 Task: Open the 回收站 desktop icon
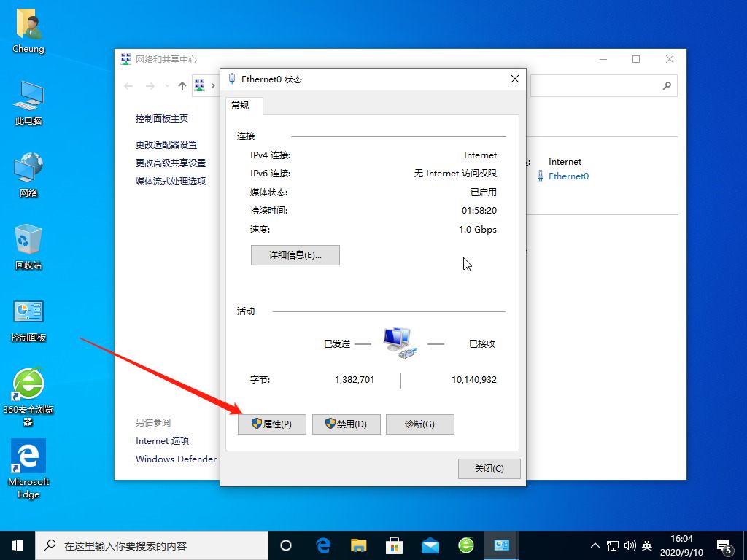tap(28, 248)
